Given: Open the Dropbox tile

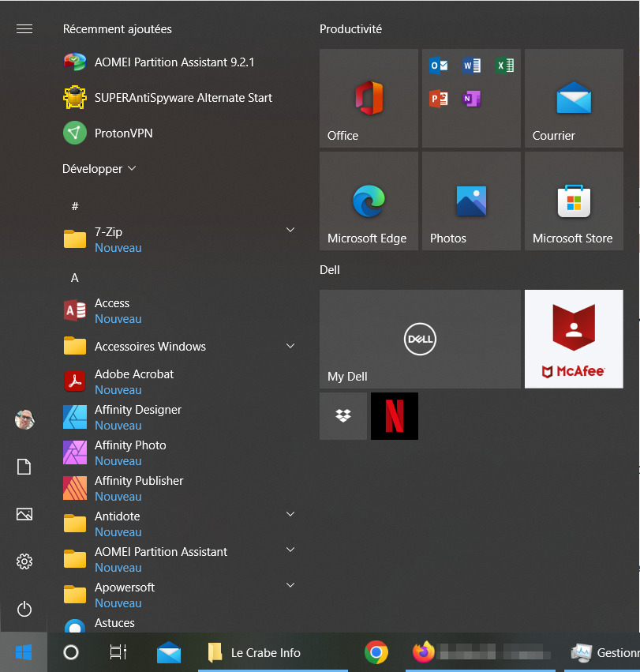Looking at the screenshot, I should pyautogui.click(x=343, y=415).
